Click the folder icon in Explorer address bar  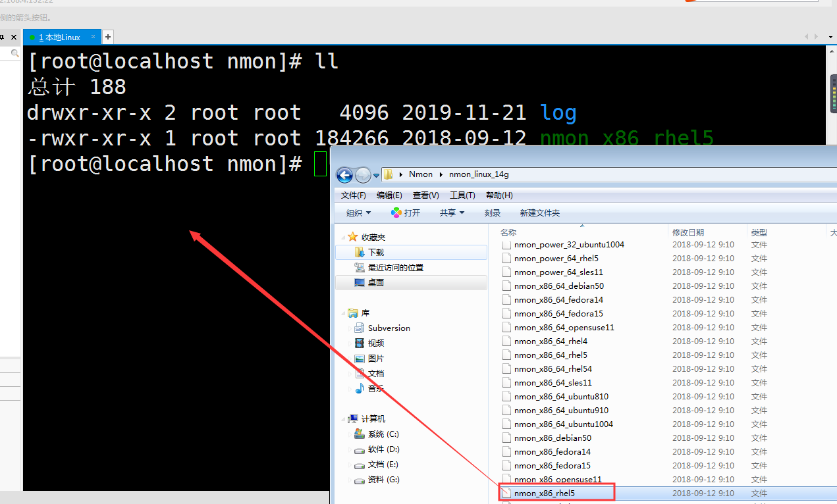click(x=389, y=174)
